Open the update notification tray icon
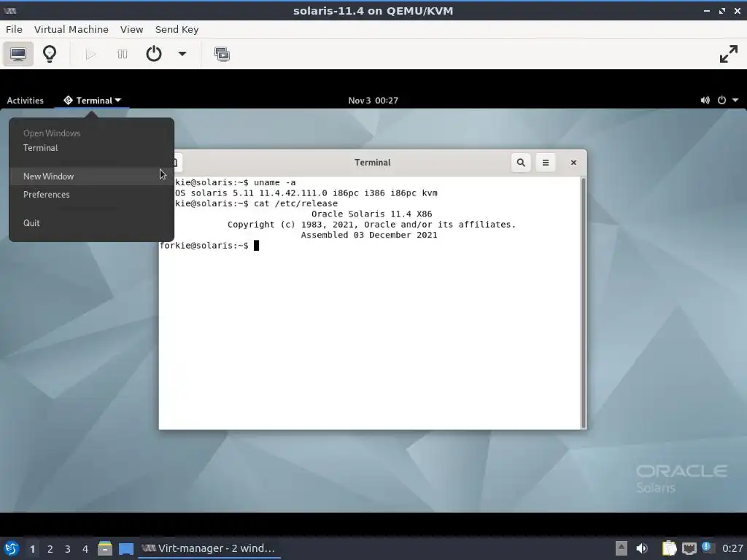747x560 pixels. point(708,548)
